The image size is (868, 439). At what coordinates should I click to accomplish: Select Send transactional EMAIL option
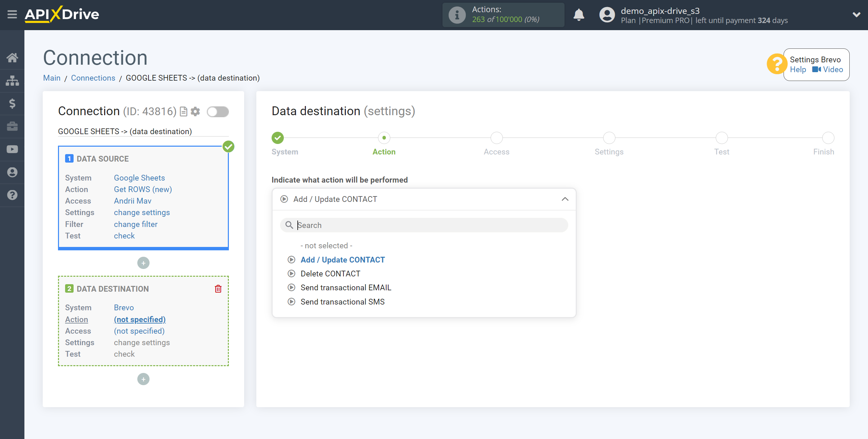coord(346,288)
